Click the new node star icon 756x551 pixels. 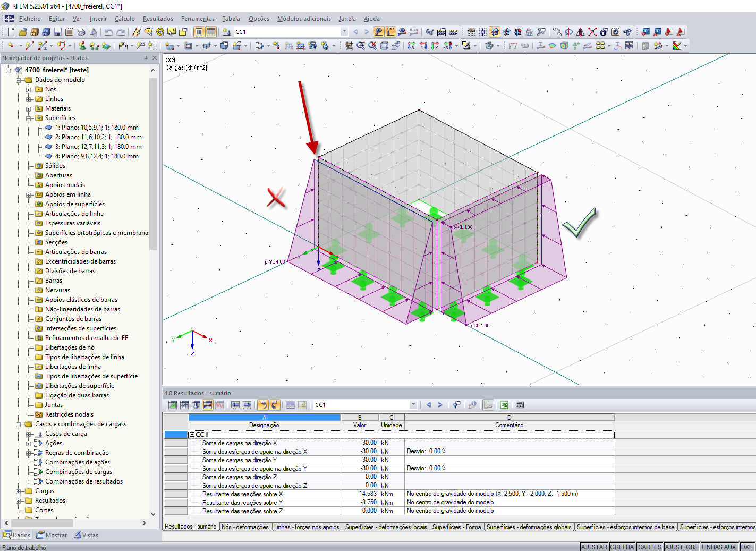[x=11, y=46]
